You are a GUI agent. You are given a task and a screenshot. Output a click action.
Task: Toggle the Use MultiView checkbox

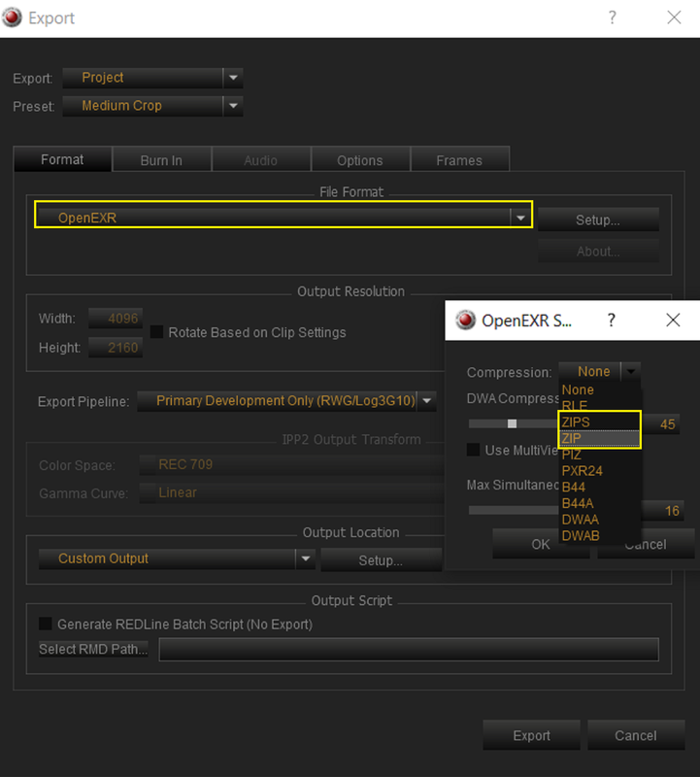[473, 450]
